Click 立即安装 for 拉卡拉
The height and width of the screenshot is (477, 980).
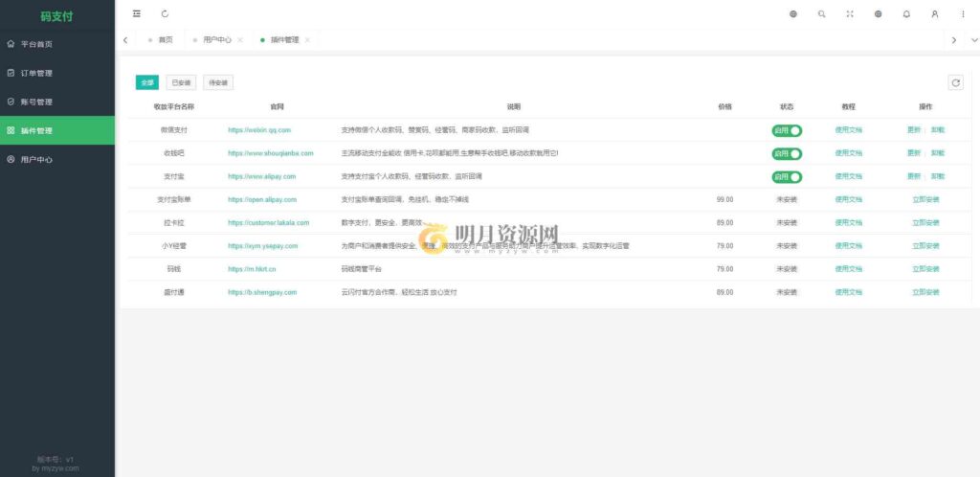tap(925, 222)
